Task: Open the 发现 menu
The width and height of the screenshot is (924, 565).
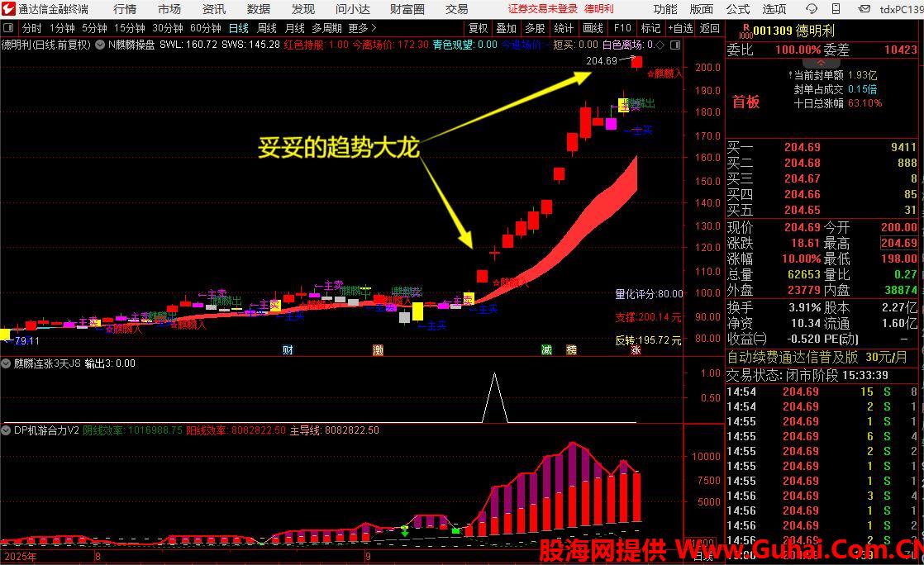Action: pos(302,9)
